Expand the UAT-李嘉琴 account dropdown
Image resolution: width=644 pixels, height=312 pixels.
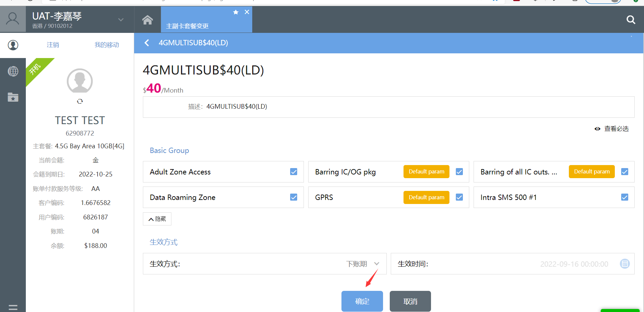[121, 20]
